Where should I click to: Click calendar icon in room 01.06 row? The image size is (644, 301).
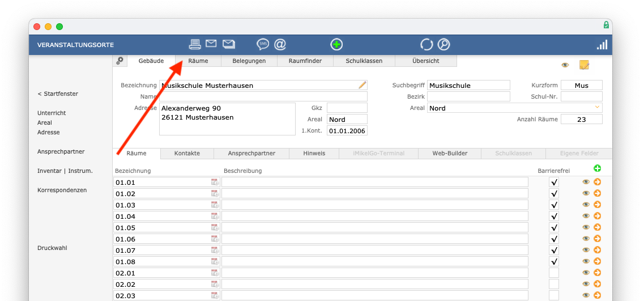coord(215,239)
